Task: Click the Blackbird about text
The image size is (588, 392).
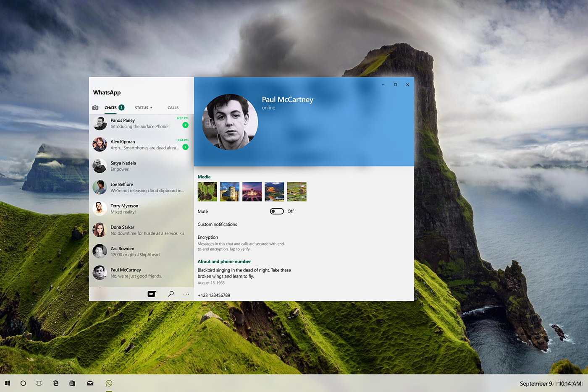Action: point(244,273)
